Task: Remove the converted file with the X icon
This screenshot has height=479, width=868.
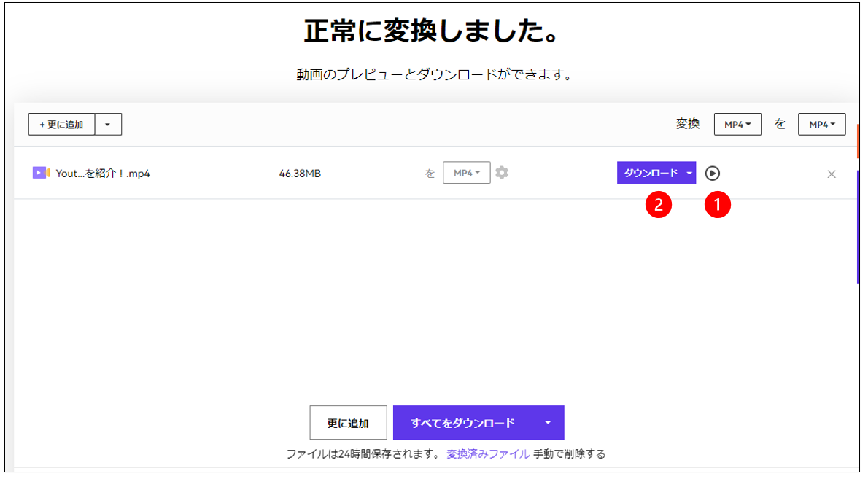Action: (832, 174)
